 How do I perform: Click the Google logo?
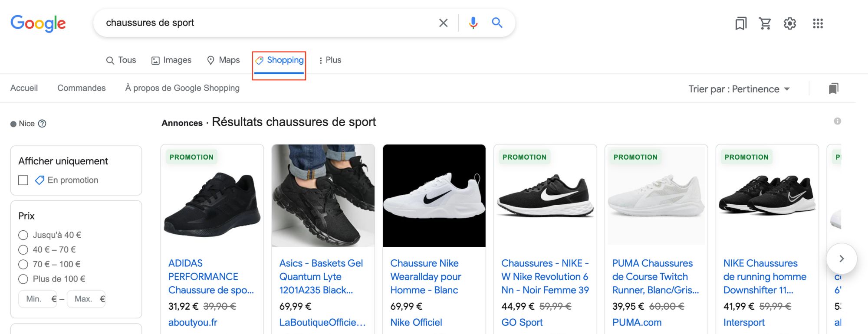[38, 23]
